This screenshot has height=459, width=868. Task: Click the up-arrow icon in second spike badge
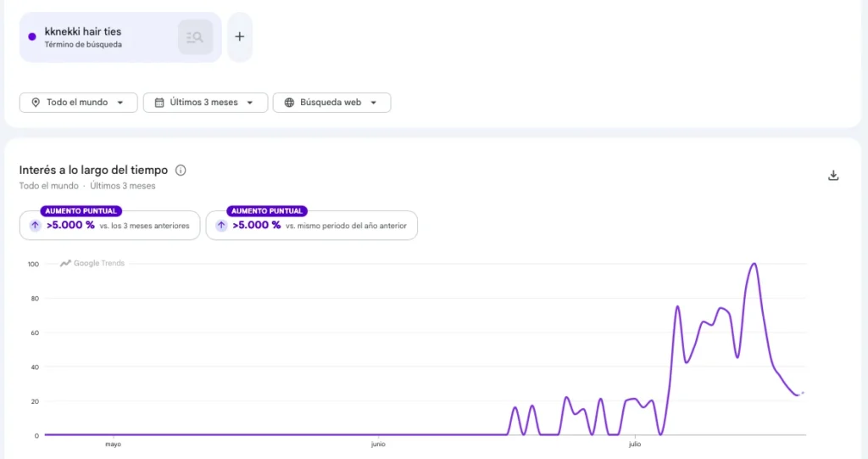pos(221,225)
